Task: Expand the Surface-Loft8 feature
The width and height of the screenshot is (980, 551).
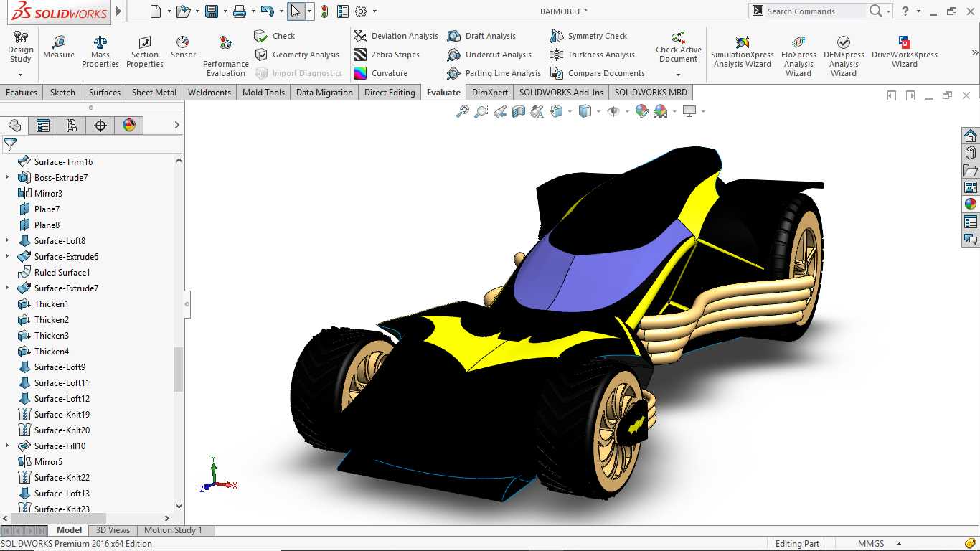Action: point(7,241)
